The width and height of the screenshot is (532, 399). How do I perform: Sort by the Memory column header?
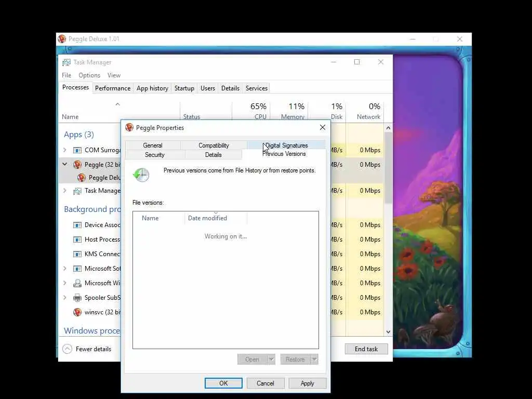coord(289,111)
